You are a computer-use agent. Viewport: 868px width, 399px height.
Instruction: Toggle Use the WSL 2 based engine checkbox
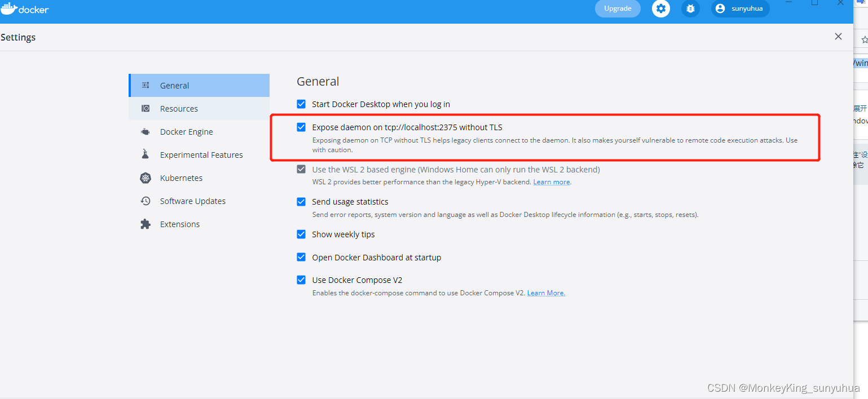click(301, 169)
